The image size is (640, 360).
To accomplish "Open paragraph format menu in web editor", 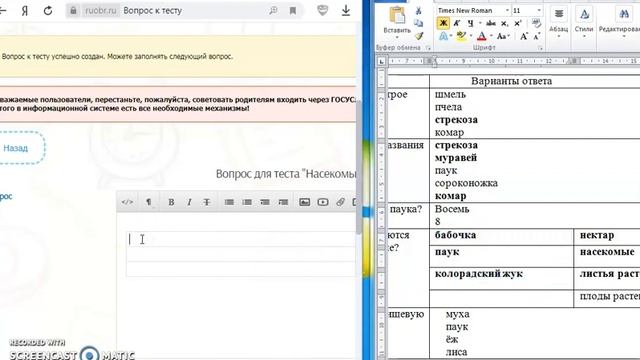I will click(149, 202).
